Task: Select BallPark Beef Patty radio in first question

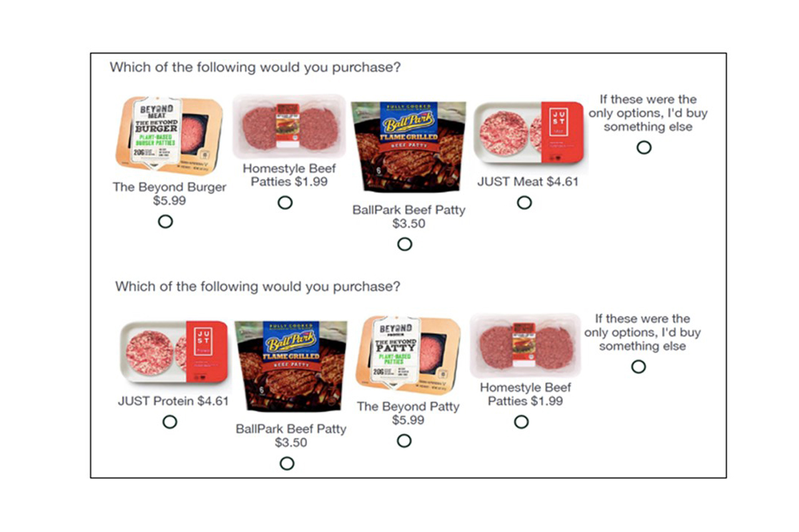Action: pyautogui.click(x=404, y=244)
